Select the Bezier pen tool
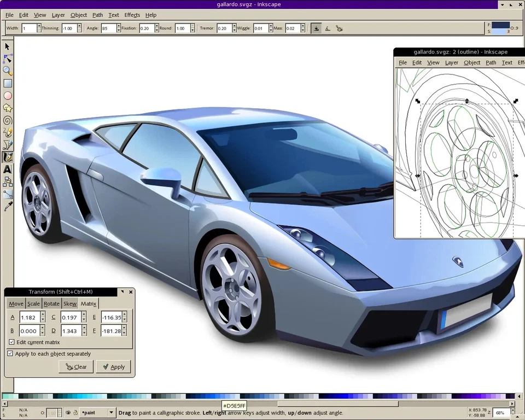 click(8, 144)
